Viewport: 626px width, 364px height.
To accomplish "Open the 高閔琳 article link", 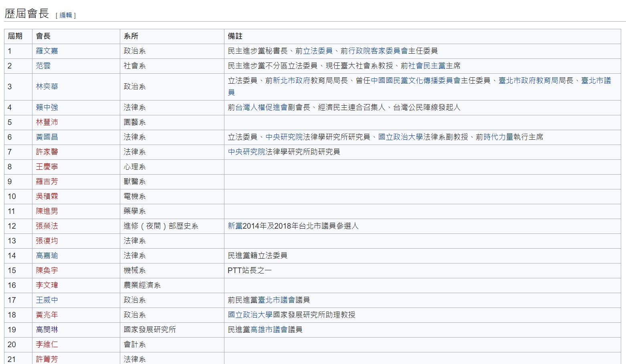I will [47, 330].
